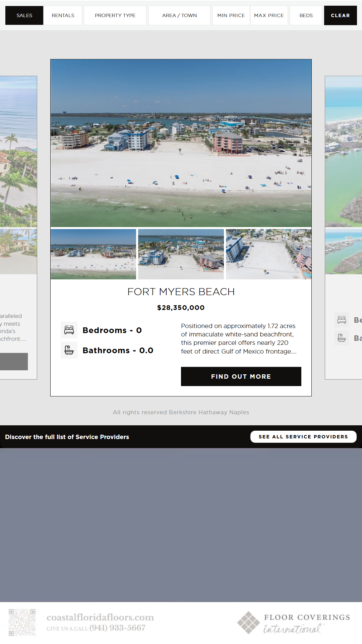
Task: Open main Fort Myers Beach aerial photo
Action: point(181,143)
